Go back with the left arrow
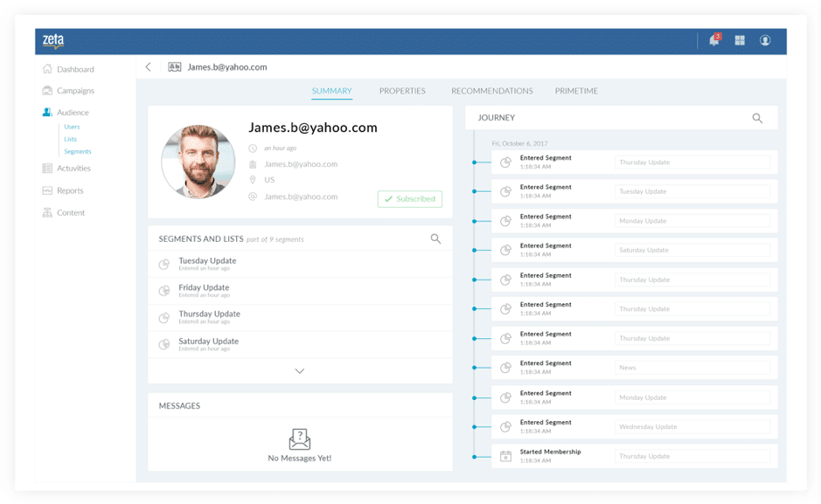This screenshot has width=821, height=504. pos(148,67)
